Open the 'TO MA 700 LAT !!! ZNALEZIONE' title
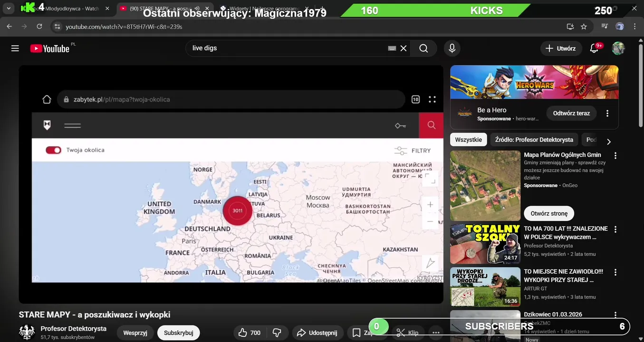The image size is (644, 342). click(566, 233)
